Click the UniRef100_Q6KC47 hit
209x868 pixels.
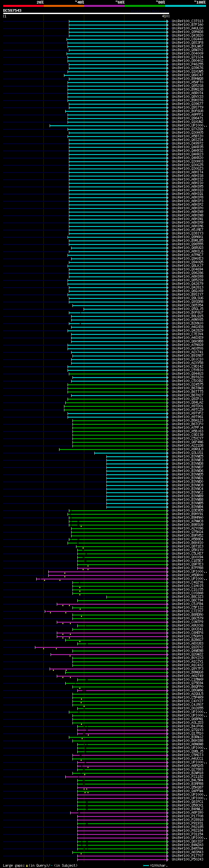[187, 75]
